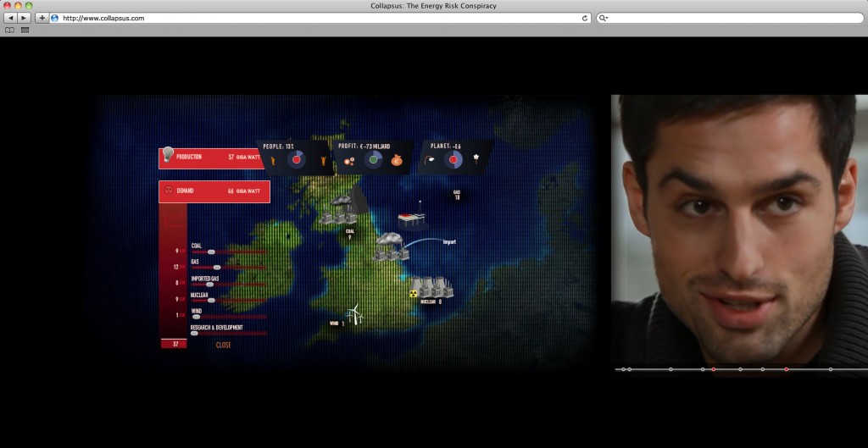This screenshot has height=448, width=868.
Task: Click the Demand 46 giga watt bar
Action: [214, 191]
